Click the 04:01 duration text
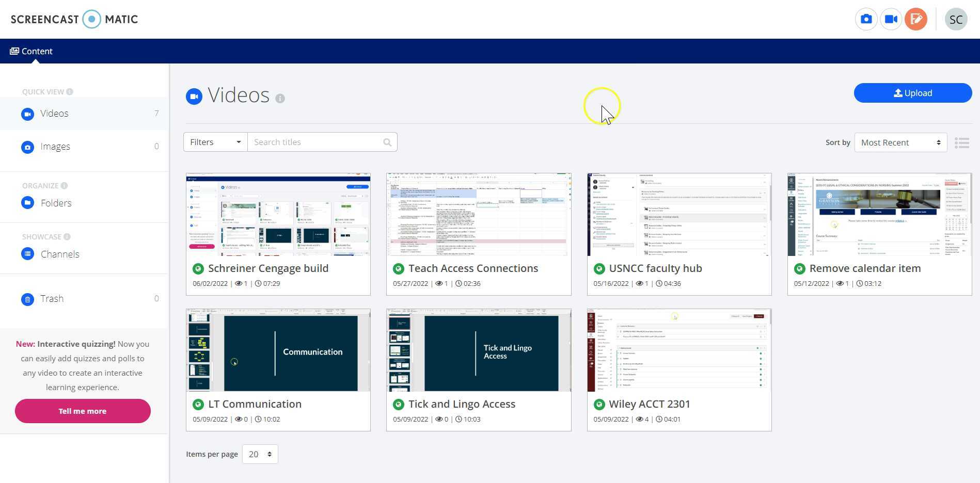The image size is (980, 483). pyautogui.click(x=672, y=420)
